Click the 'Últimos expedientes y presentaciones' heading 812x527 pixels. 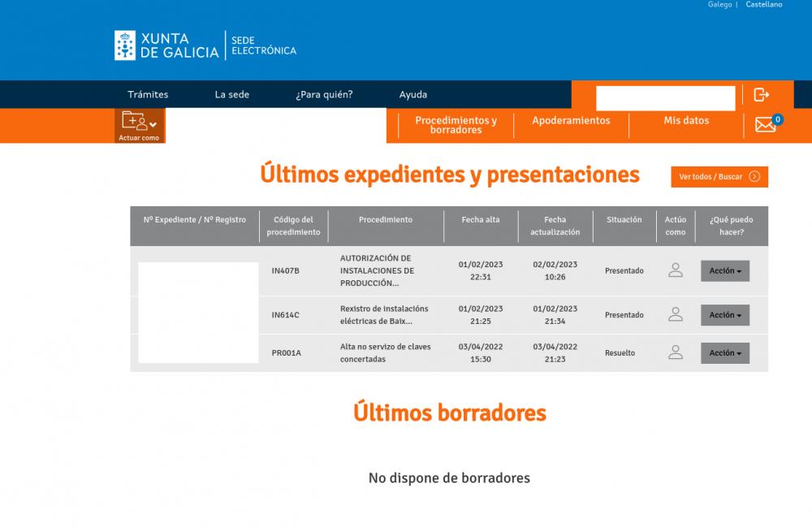coord(450,175)
